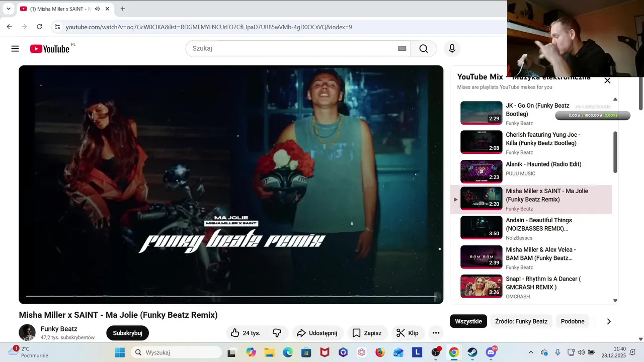644x362 pixels.
Task: Open Copilot from the taskbar
Action: (251, 352)
